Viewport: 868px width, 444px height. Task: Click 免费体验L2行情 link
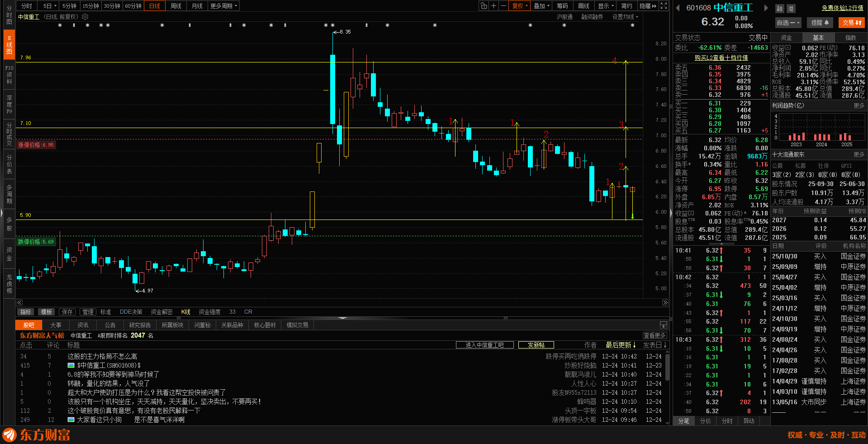(x=843, y=8)
